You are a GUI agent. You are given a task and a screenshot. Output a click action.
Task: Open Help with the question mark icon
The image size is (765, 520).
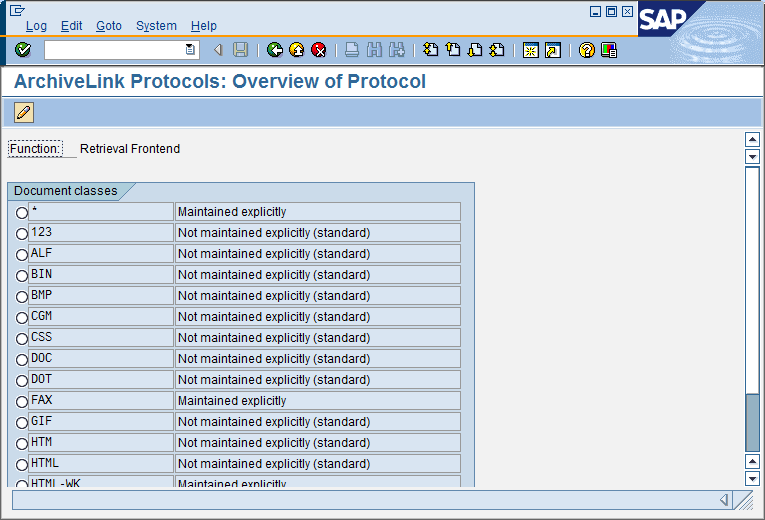click(x=587, y=50)
